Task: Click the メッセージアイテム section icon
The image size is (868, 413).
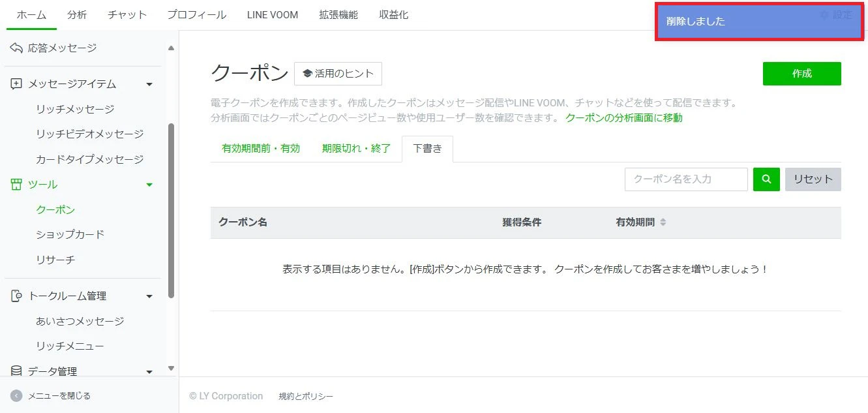Action: click(16, 84)
